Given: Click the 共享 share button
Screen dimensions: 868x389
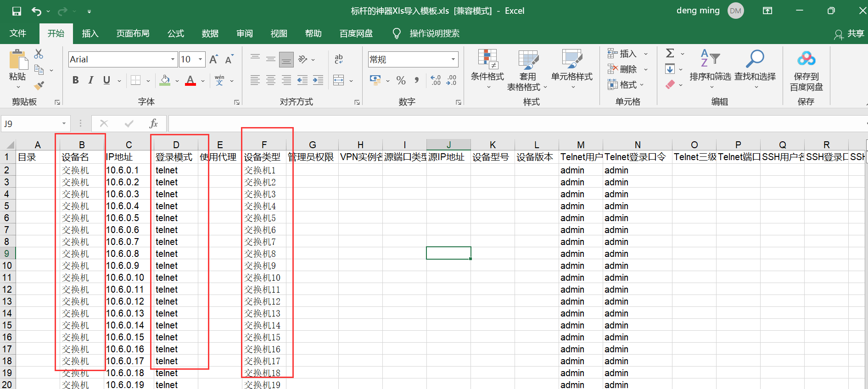Looking at the screenshot, I should click(850, 33).
